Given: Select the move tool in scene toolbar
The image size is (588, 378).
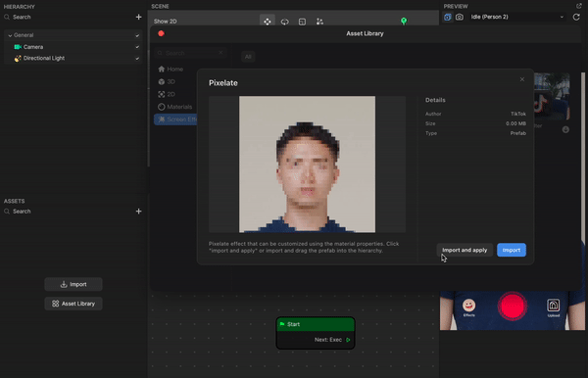Looking at the screenshot, I should coord(267,22).
